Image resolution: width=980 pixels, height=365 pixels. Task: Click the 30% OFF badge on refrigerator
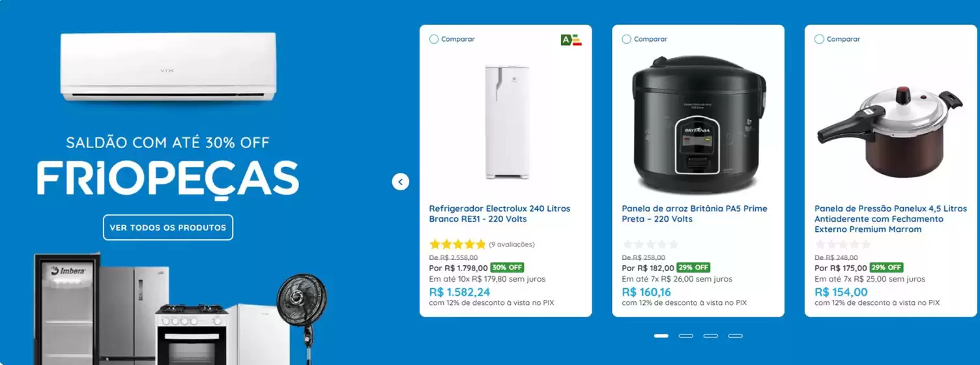(x=507, y=268)
